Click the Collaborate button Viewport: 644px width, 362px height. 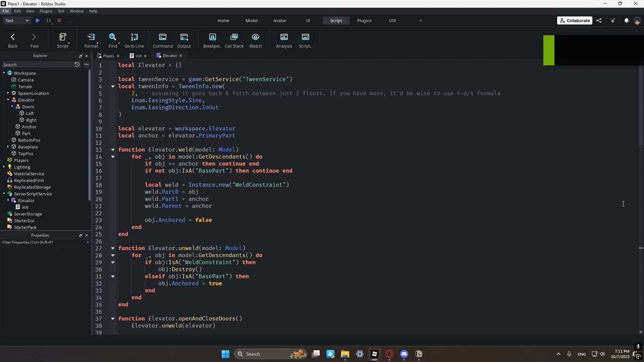point(575,21)
